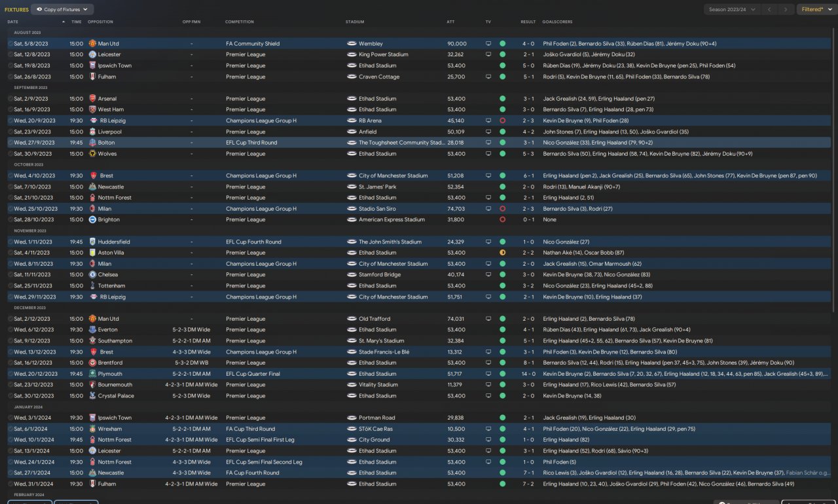
Task: Click the Huddersfield club badge
Action: 92,242
